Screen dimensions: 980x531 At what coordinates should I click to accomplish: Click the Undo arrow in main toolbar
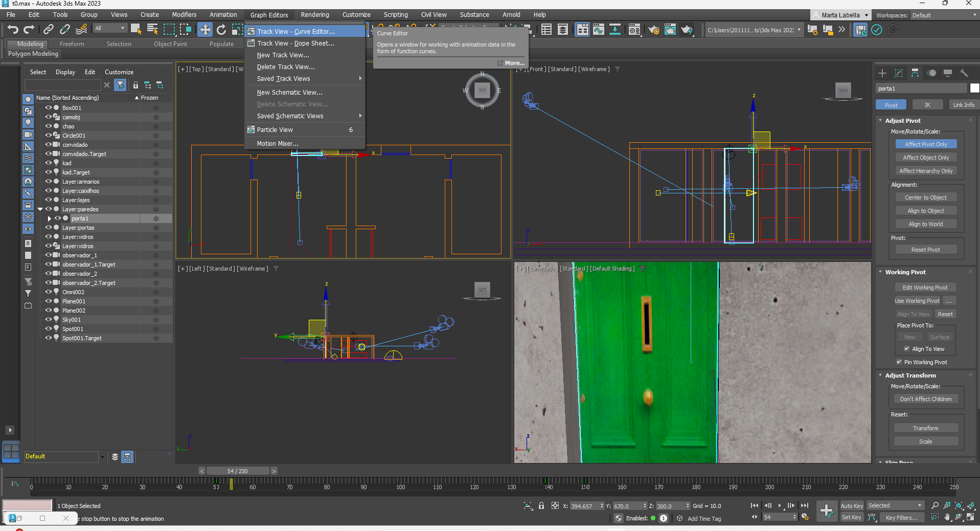(x=13, y=30)
